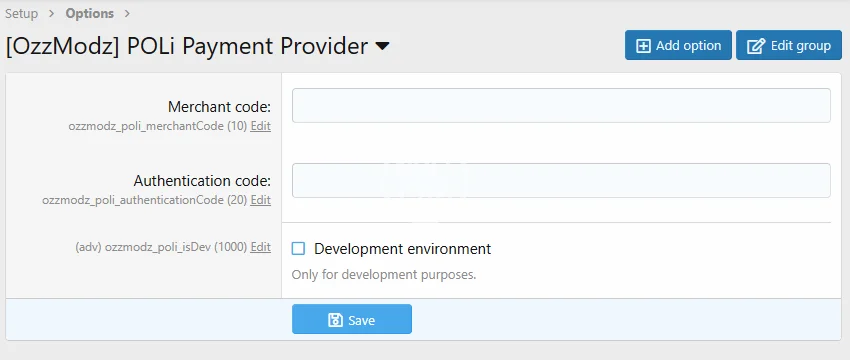
Task: Focus the Merchant code input field
Action: pyautogui.click(x=561, y=105)
